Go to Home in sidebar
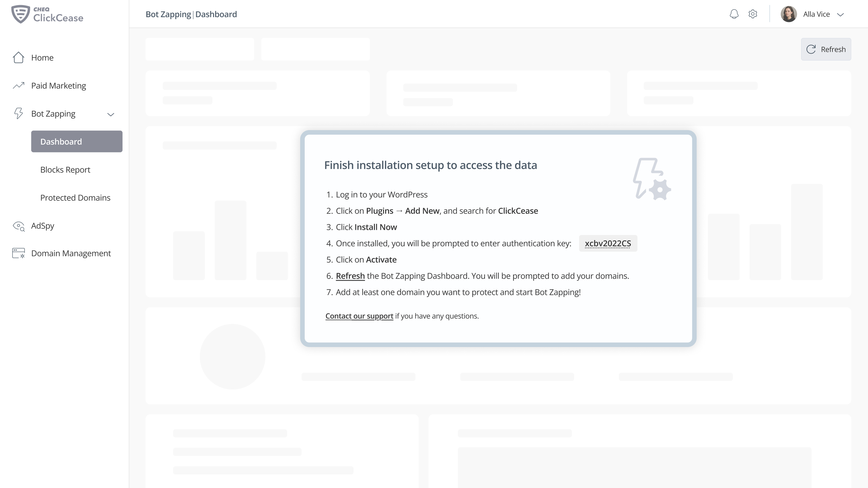This screenshot has width=868, height=488. (x=42, y=58)
